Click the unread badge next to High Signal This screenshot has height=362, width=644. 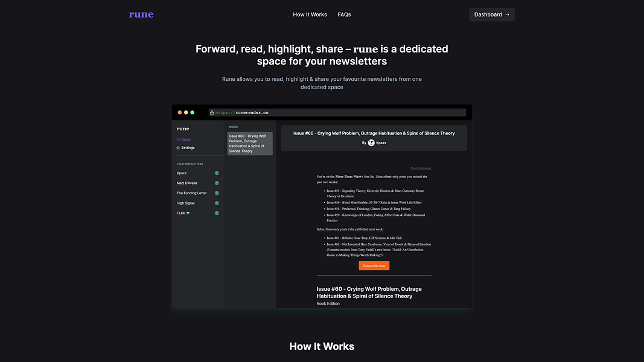[217, 203]
